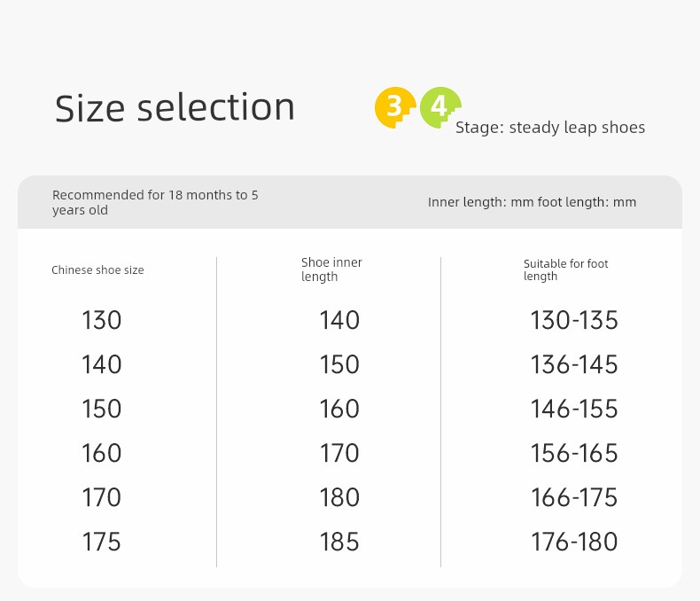700x601 pixels.
Task: Click the yellow stage 3 icon
Action: [x=395, y=107]
